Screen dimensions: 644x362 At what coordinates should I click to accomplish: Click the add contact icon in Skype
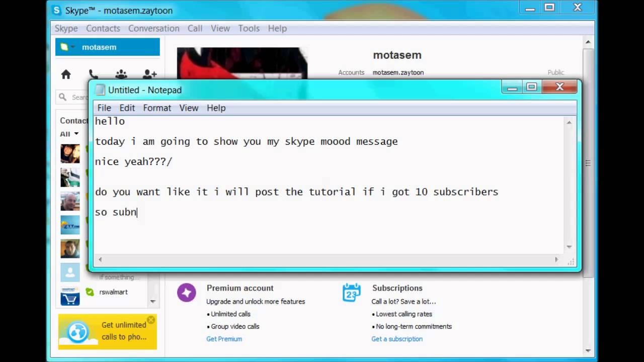pyautogui.click(x=149, y=74)
